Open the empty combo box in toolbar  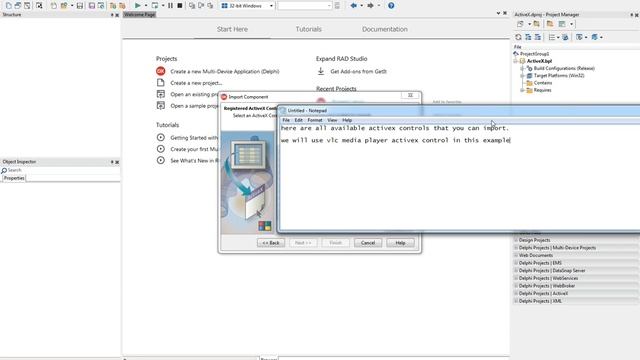pyautogui.click(x=304, y=6)
